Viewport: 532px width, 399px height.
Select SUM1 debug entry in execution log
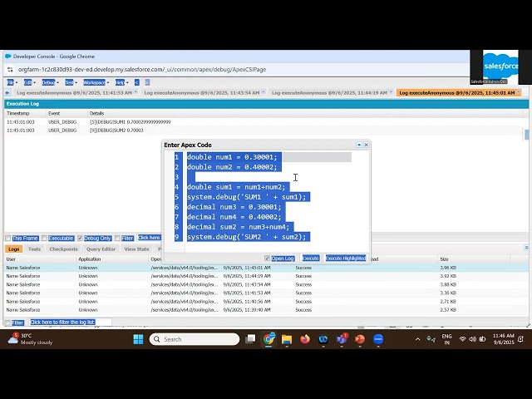click(x=264, y=122)
